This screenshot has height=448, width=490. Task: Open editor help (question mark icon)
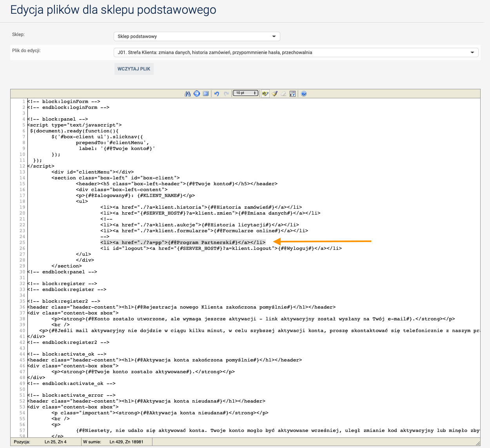point(304,94)
